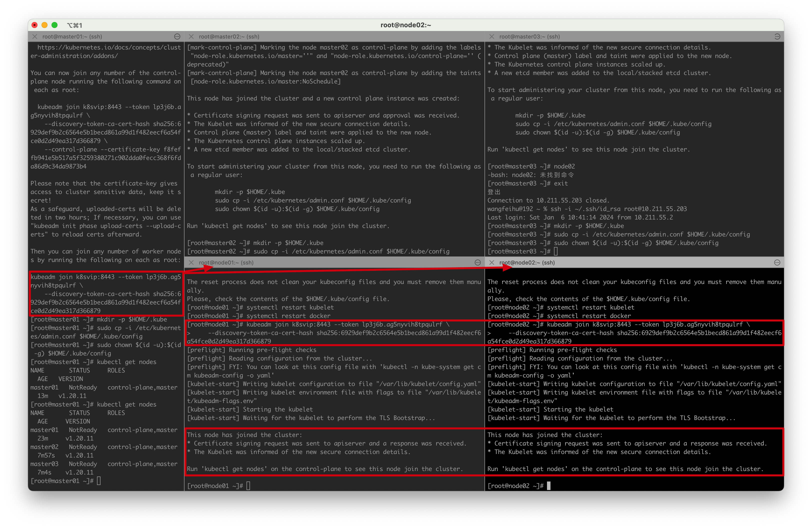Open the root@master01 pane options menu icon

(177, 36)
